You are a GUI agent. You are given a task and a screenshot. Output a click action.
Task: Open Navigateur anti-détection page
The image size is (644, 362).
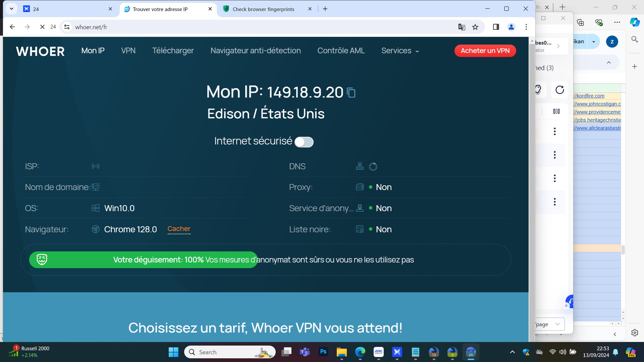256,51
